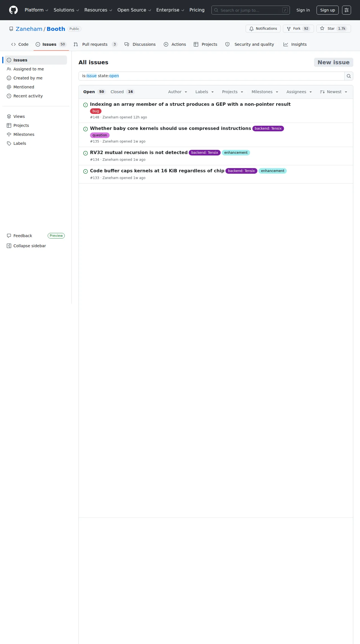The width and height of the screenshot is (360, 644).
Task: Open Milestones in the left sidebar
Action: coord(24,134)
